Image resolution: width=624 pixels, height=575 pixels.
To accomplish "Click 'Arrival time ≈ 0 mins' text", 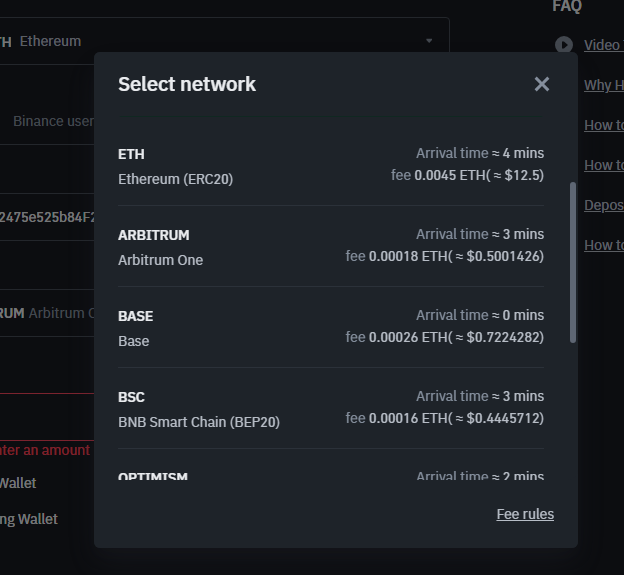I will coord(480,315).
